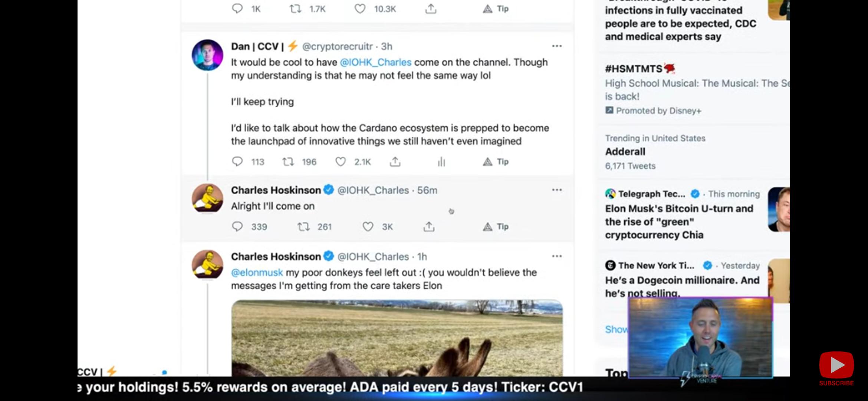The image size is (868, 401).
Task: Open the donkey photo in the tweet
Action: tap(397, 338)
